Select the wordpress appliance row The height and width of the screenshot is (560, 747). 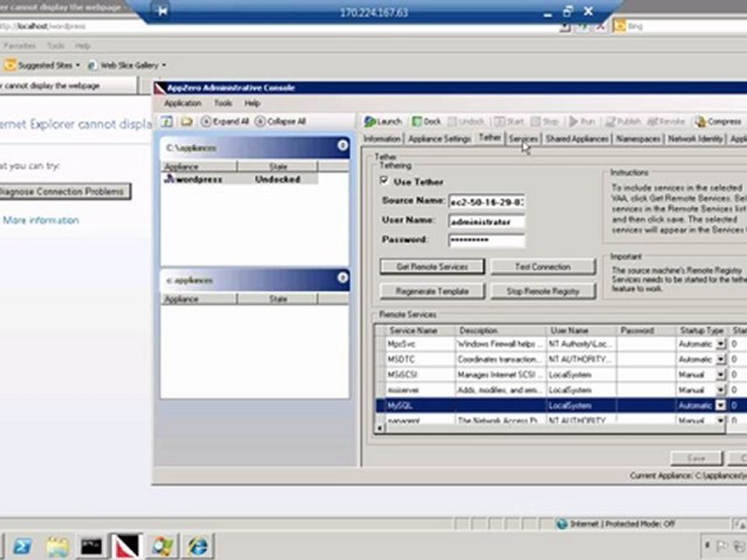[240, 179]
